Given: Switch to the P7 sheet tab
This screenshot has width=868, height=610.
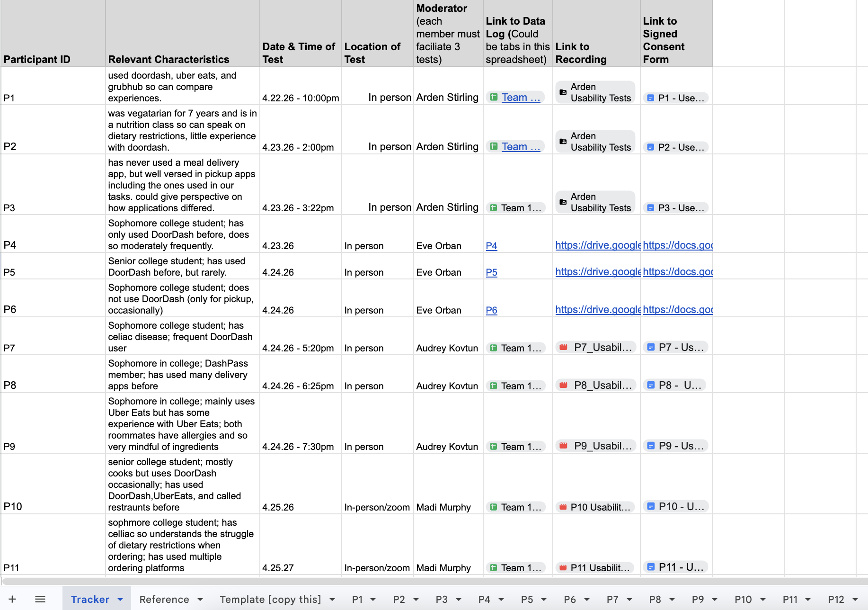Looking at the screenshot, I should coord(612,599).
